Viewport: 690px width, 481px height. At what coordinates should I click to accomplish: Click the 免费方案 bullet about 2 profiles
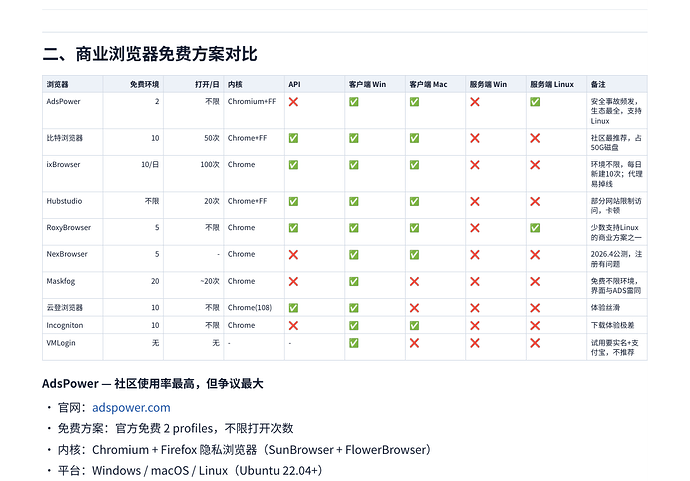coord(176,429)
